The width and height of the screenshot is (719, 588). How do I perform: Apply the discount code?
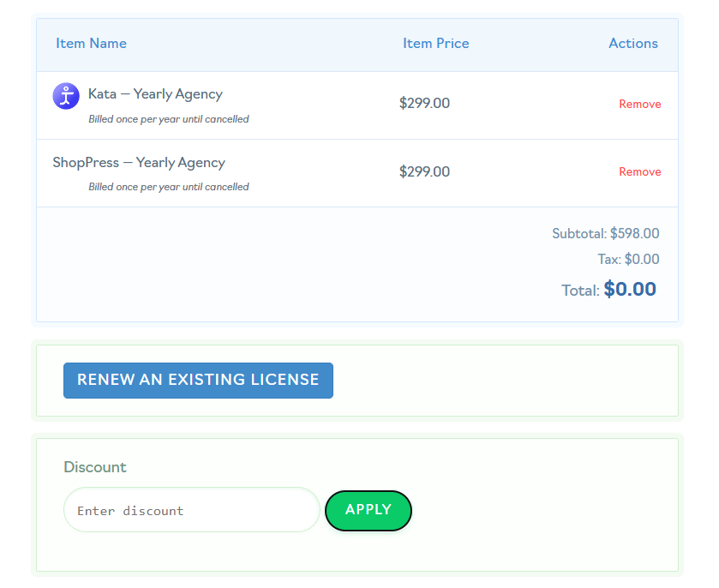[x=368, y=510]
